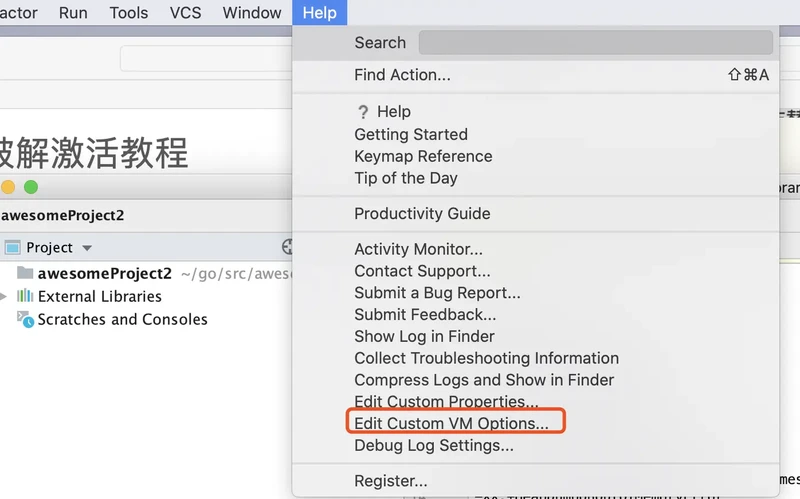The image size is (800, 499).
Task: Click Register in the Help menu
Action: pyautogui.click(x=390, y=481)
